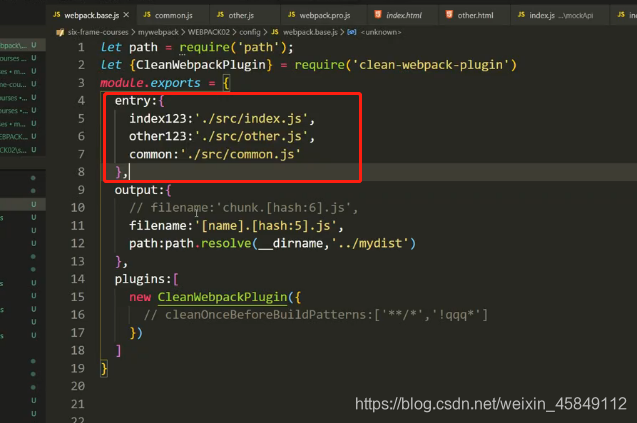Open the other.html tab
Image resolution: width=637 pixels, height=423 pixels.
click(x=475, y=15)
